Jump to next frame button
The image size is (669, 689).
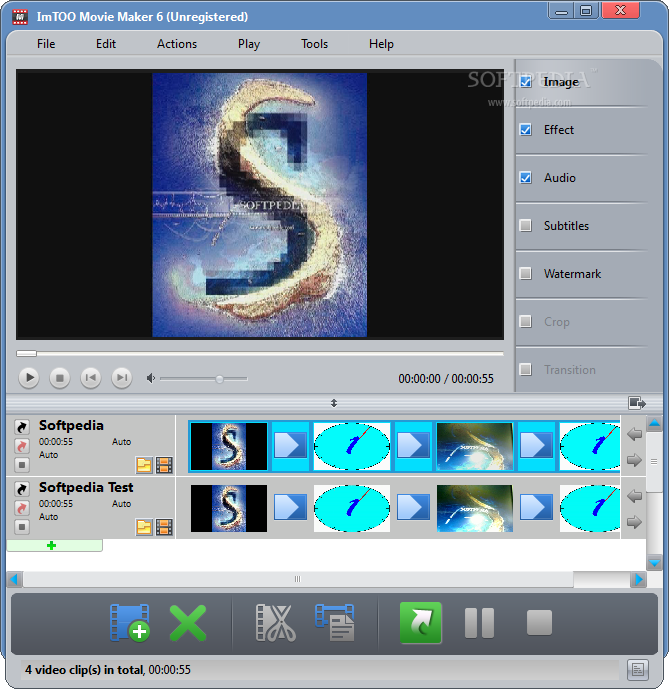pyautogui.click(x=122, y=378)
